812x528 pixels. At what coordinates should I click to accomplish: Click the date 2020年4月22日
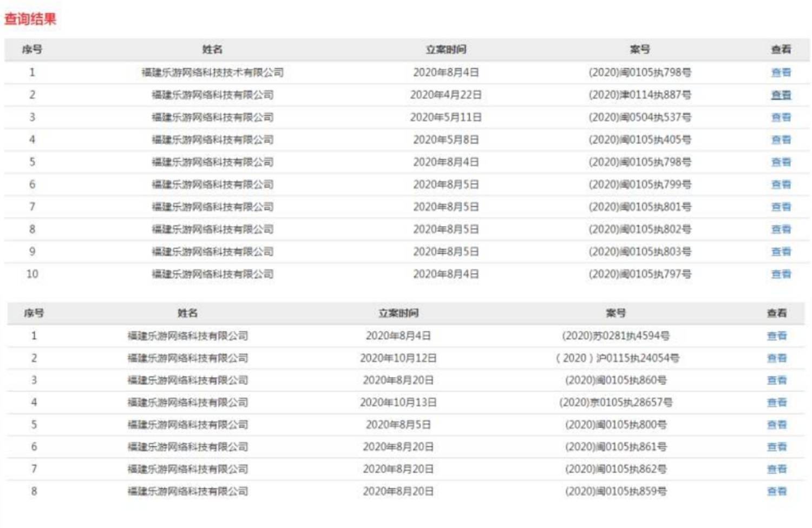tap(446, 95)
